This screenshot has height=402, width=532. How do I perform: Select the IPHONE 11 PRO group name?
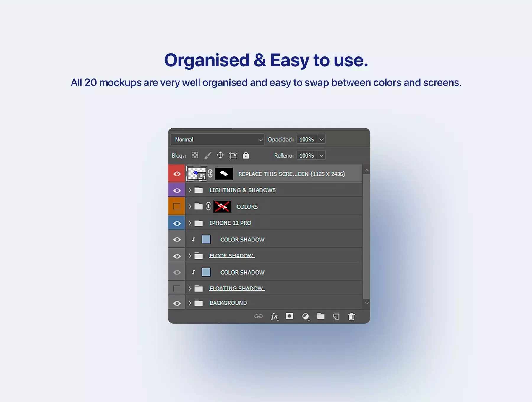[230, 223]
